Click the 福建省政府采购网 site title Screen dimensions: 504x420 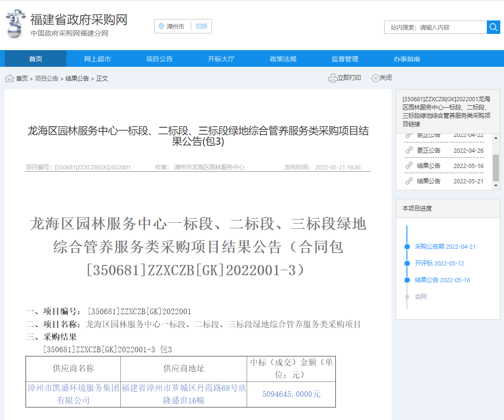79,19
